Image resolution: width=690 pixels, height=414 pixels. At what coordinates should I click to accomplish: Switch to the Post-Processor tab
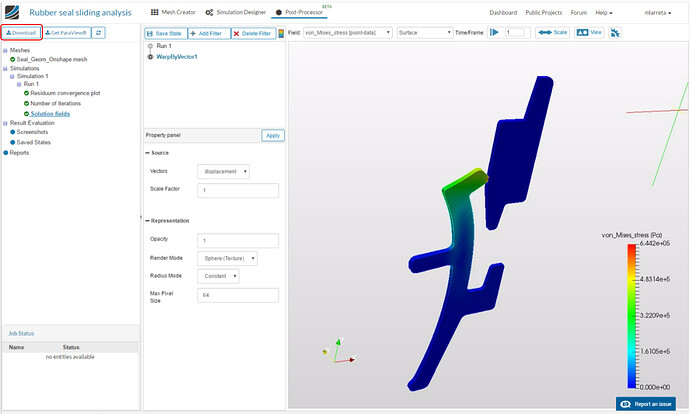pyautogui.click(x=300, y=12)
